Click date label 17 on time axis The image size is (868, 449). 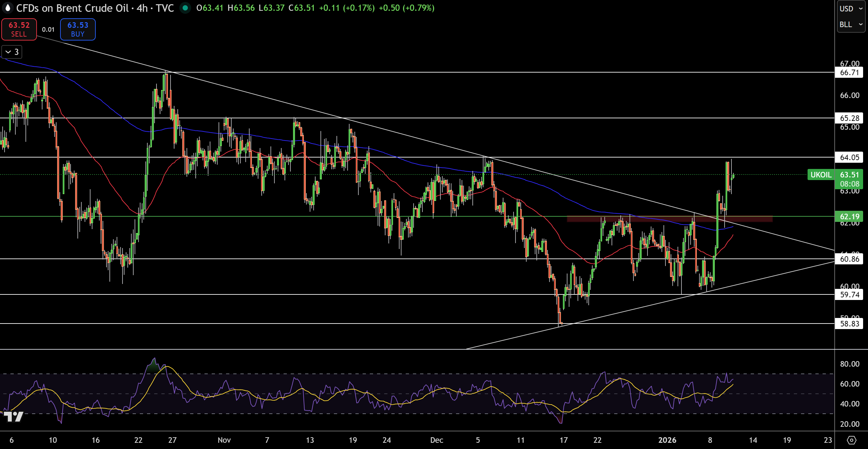click(x=564, y=440)
